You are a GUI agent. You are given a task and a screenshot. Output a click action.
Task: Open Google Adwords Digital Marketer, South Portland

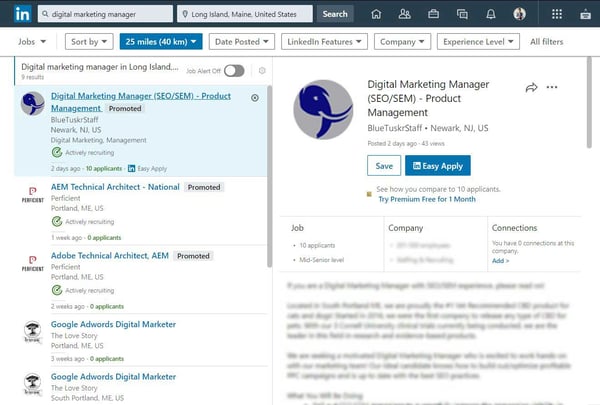click(113, 377)
